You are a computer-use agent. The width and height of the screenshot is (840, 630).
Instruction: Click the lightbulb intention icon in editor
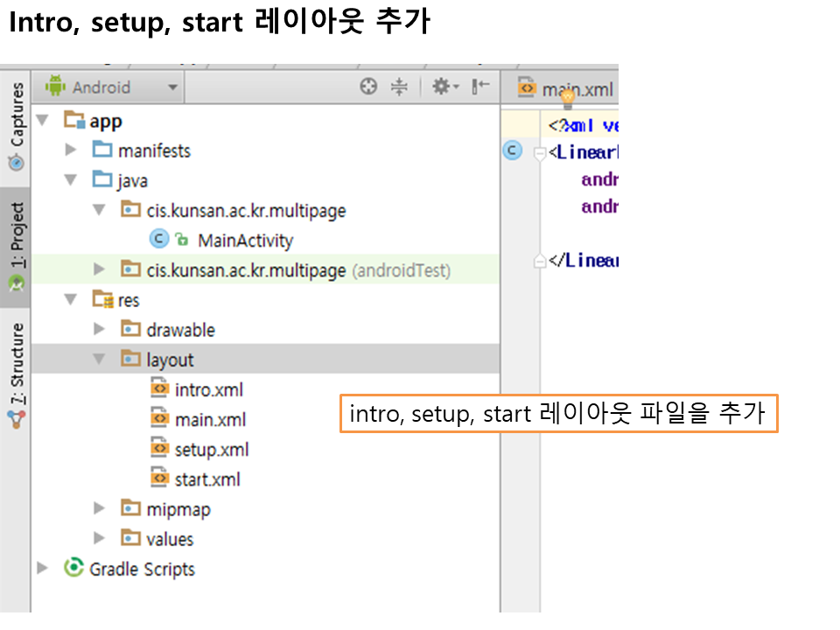567,98
